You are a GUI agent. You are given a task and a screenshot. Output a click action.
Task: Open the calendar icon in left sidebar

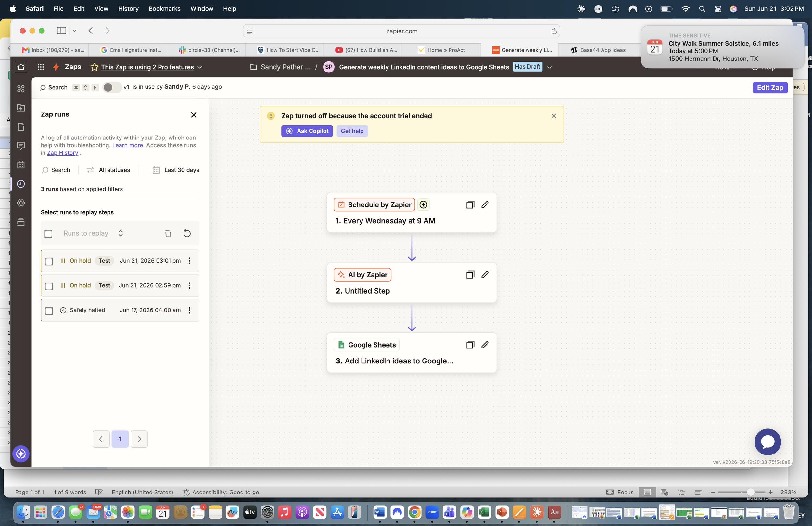point(21,164)
